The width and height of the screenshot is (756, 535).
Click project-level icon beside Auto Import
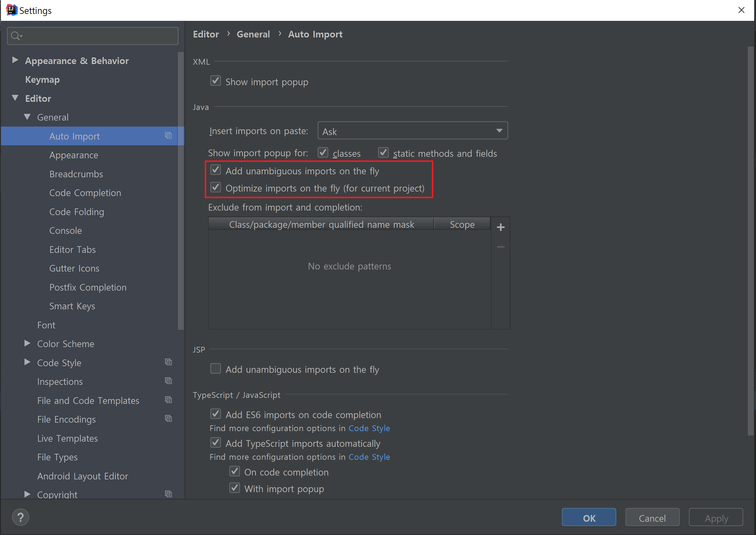(x=168, y=135)
